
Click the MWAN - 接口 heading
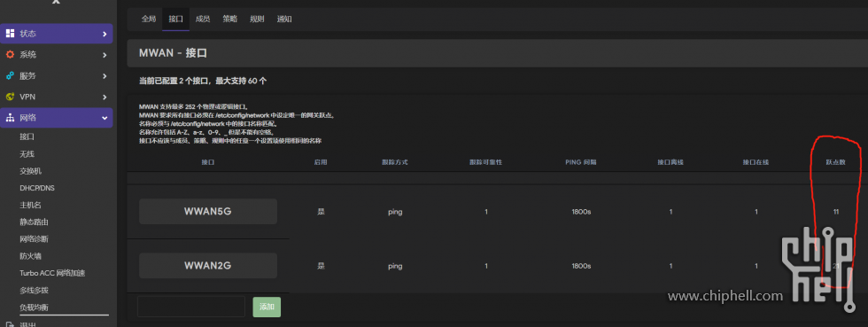click(x=173, y=53)
